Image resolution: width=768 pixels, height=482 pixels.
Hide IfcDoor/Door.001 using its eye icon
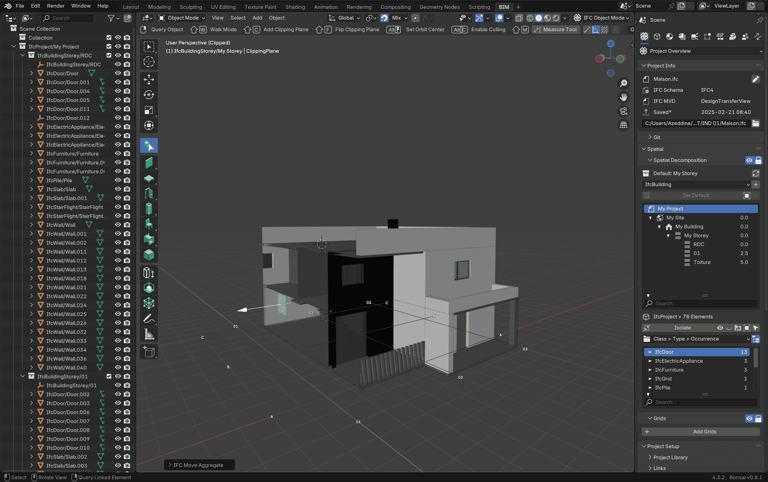tap(117, 82)
